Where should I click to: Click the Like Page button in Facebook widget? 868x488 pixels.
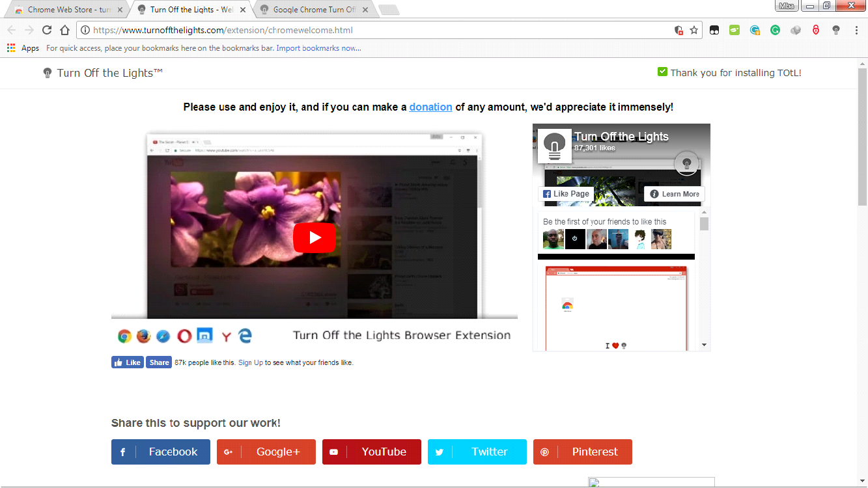pyautogui.click(x=566, y=194)
